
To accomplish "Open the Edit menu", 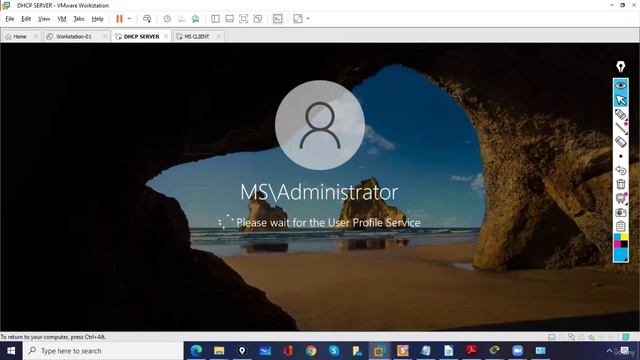I will 26,19.
